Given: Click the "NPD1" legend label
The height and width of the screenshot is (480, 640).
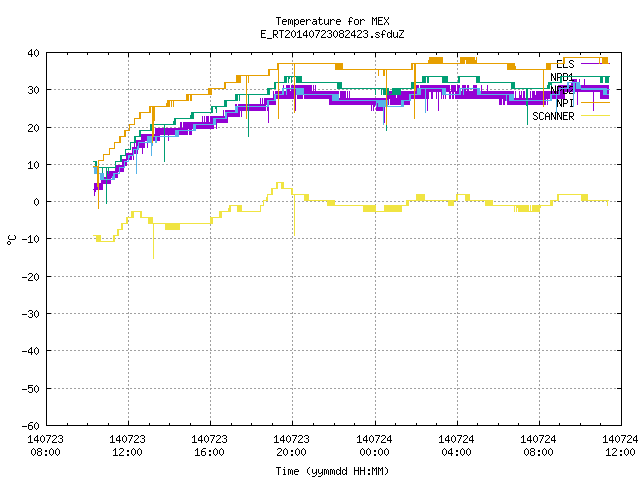Looking at the screenshot, I should pos(562,77).
